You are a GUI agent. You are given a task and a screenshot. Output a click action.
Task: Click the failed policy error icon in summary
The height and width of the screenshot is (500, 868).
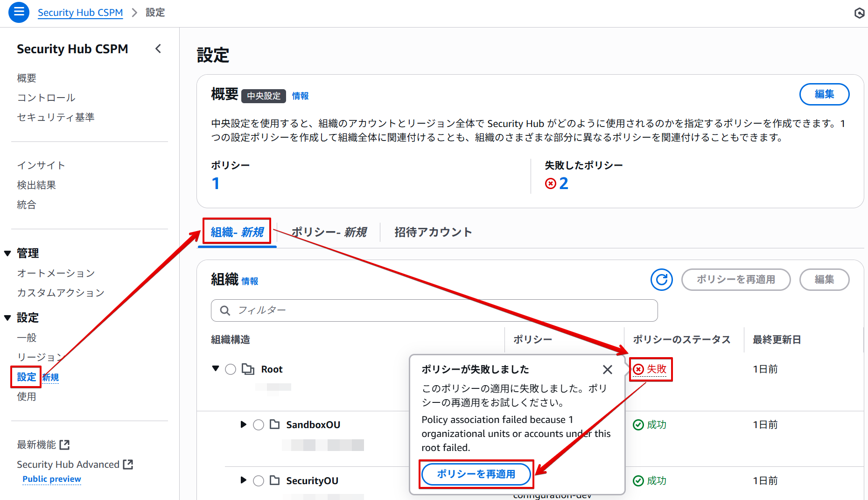click(550, 183)
